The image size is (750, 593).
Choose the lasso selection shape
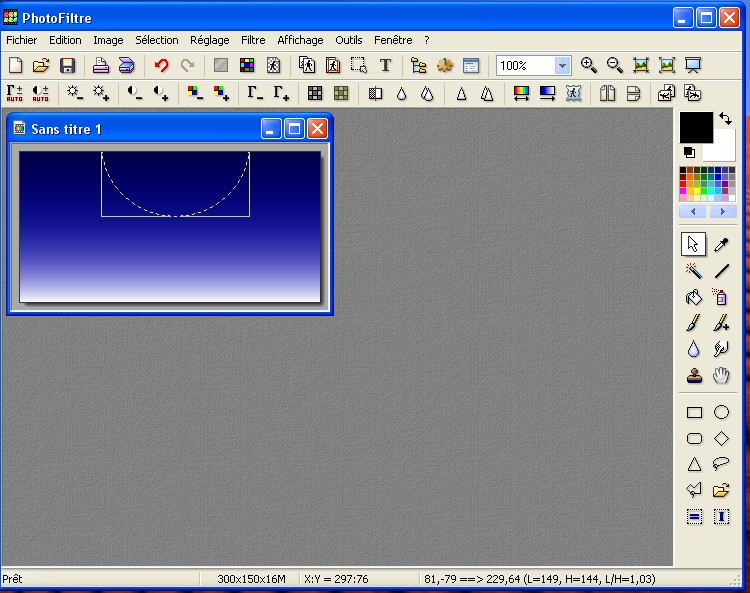pyautogui.click(x=721, y=463)
